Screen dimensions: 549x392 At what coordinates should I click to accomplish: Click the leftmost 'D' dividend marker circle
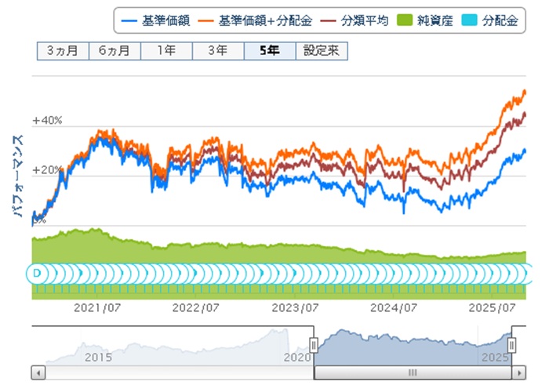pos(36,274)
